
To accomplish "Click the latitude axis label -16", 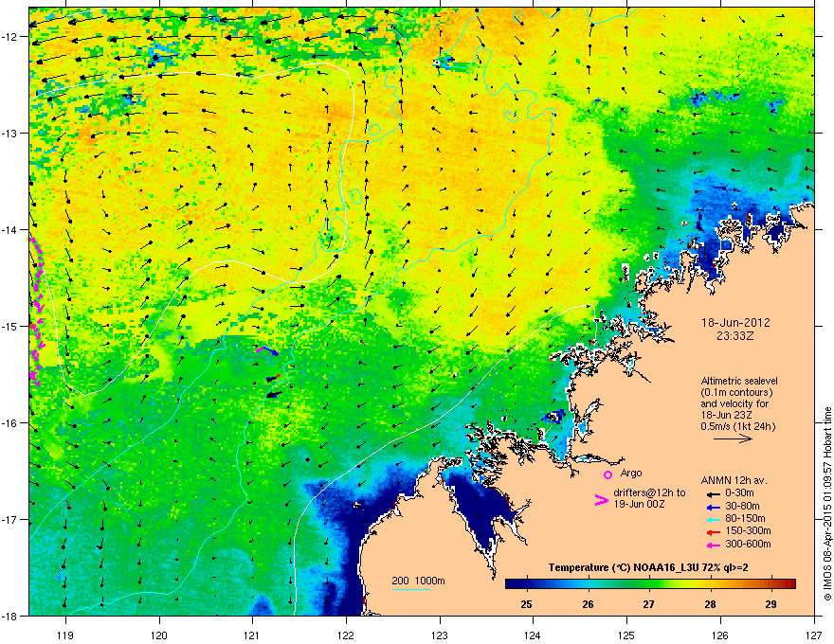I will 10,423.
